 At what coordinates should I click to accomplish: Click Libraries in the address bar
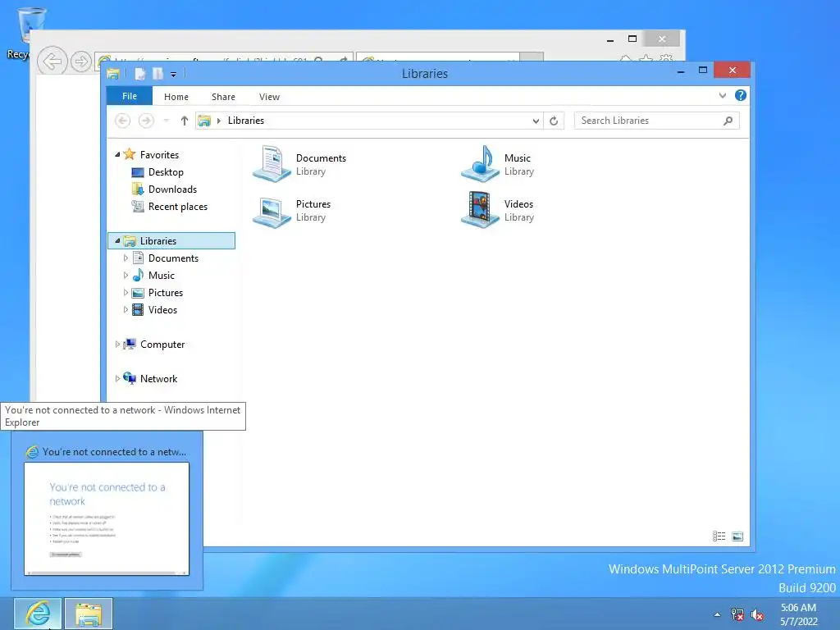pyautogui.click(x=246, y=121)
